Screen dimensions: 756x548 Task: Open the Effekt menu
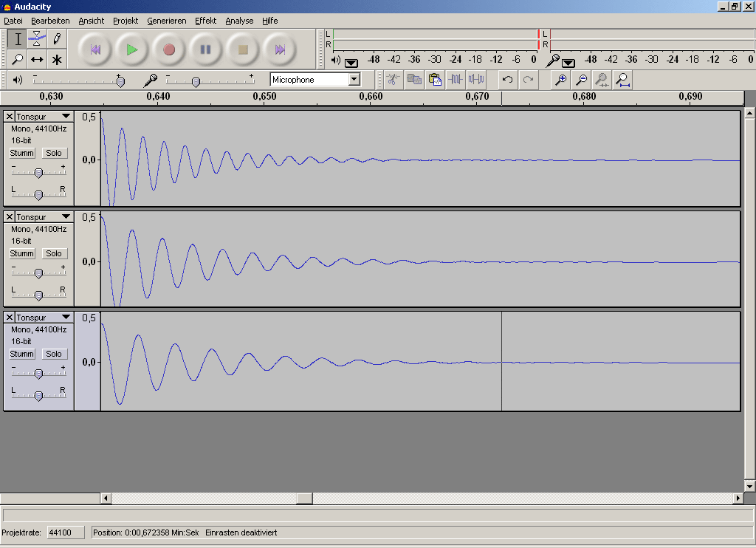(205, 21)
